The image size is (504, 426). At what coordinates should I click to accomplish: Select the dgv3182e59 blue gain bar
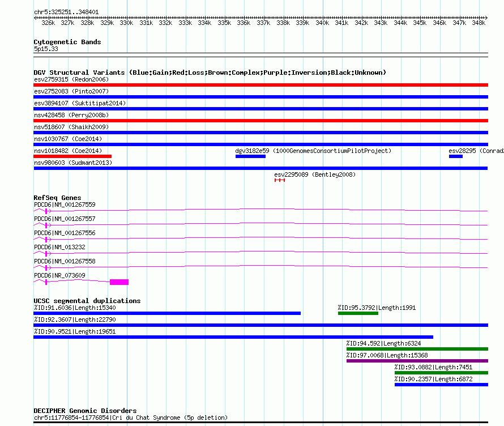(x=250, y=156)
